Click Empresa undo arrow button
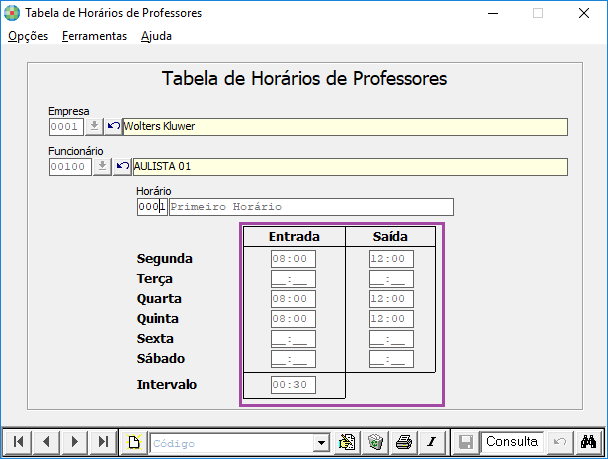 point(113,127)
